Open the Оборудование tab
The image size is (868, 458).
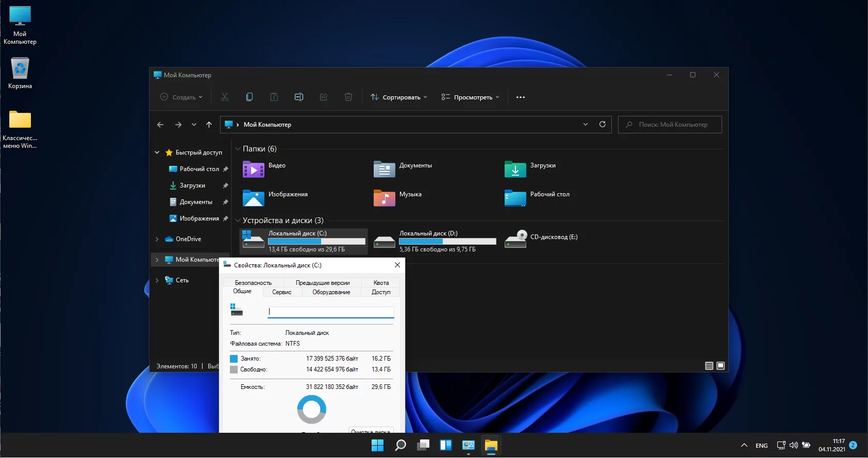point(331,292)
